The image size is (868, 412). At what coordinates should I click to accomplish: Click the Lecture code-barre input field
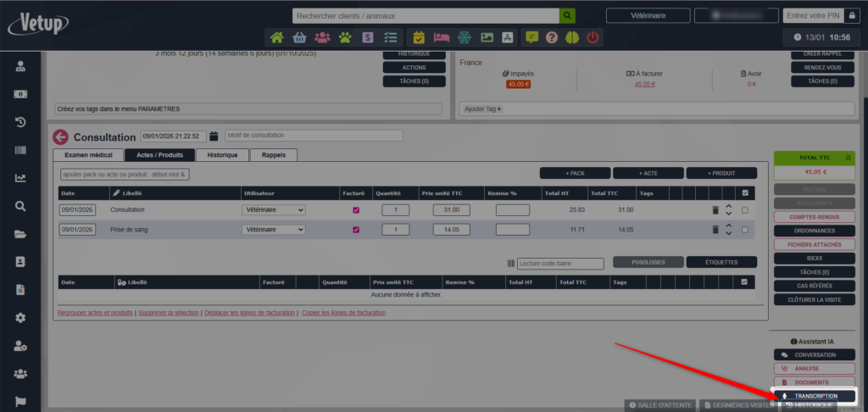pyautogui.click(x=559, y=264)
